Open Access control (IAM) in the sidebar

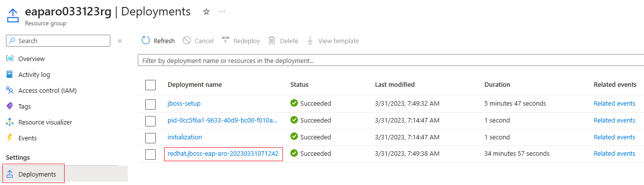[47, 90]
